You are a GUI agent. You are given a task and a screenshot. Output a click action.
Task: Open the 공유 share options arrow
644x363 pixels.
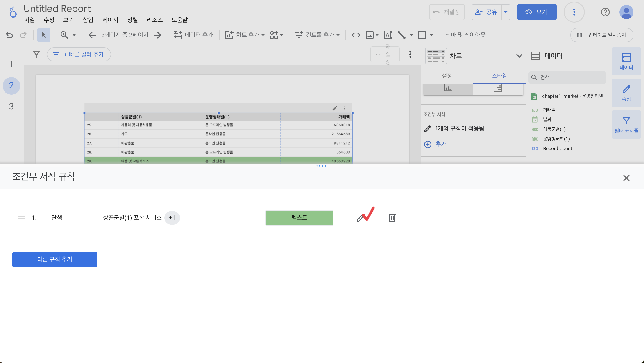click(x=506, y=12)
